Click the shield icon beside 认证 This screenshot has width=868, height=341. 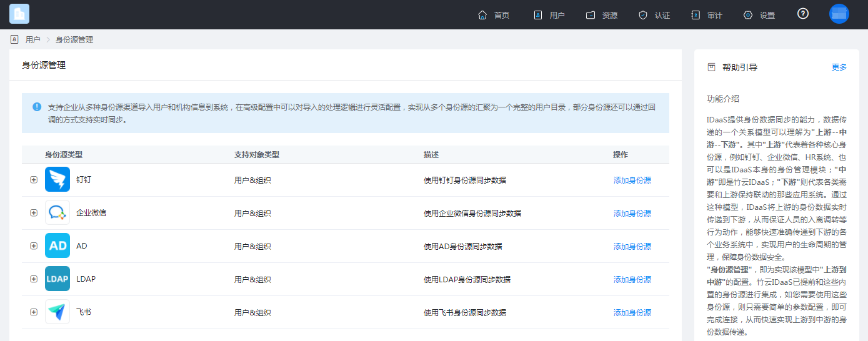tap(643, 15)
